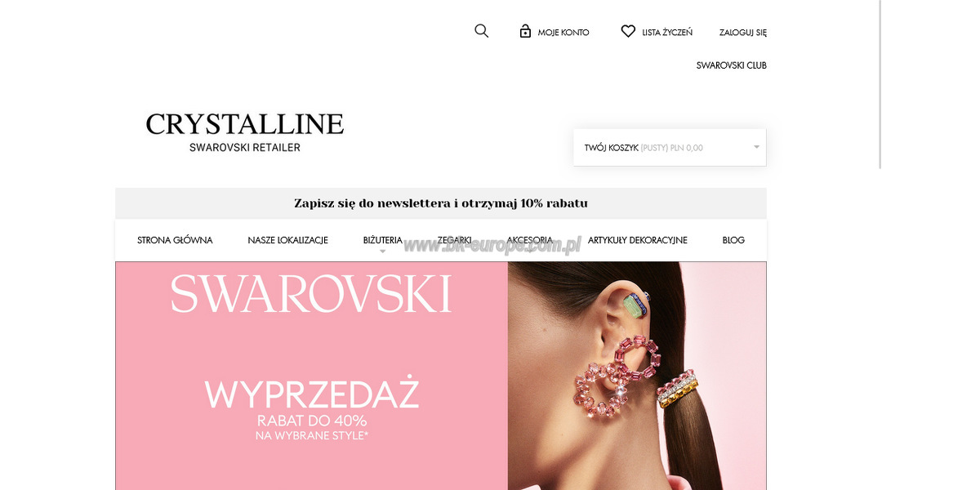Open Lista Życzeń wishlist link
This screenshot has height=490, width=980.
click(667, 33)
